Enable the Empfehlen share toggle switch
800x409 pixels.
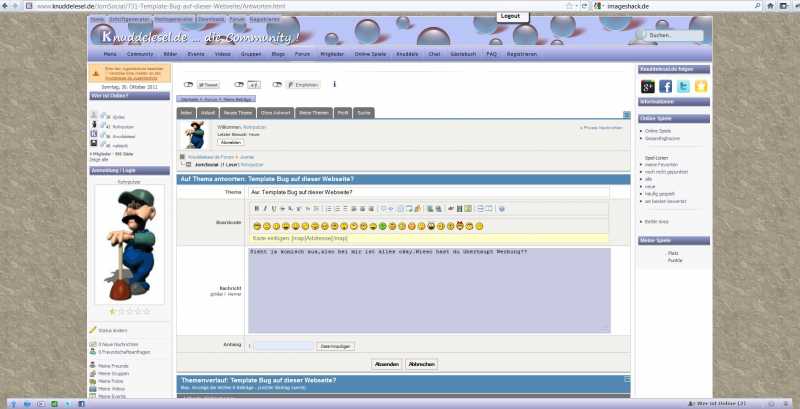point(277,85)
